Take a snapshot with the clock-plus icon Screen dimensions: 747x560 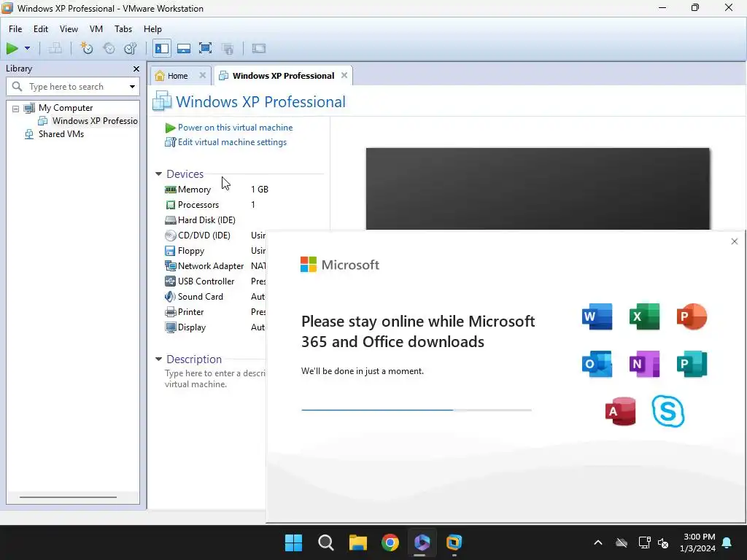[x=86, y=48]
